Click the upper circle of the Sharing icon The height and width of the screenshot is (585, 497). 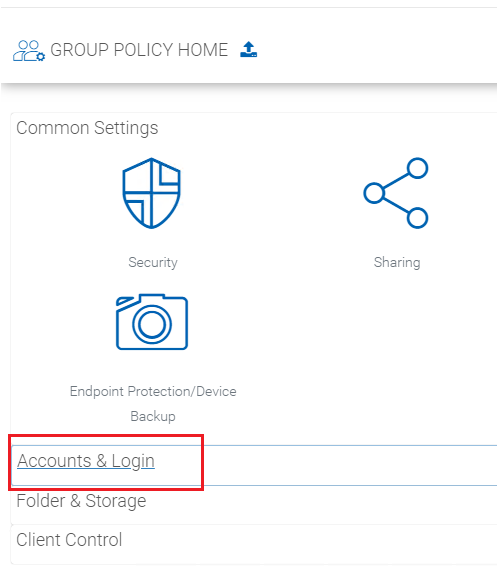[x=417, y=168]
